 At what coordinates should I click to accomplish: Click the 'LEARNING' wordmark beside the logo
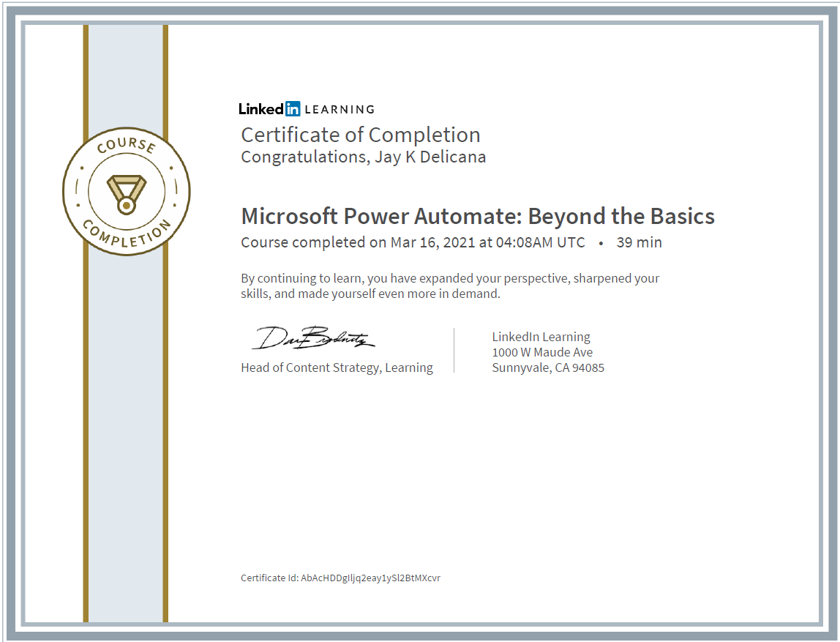click(x=339, y=110)
